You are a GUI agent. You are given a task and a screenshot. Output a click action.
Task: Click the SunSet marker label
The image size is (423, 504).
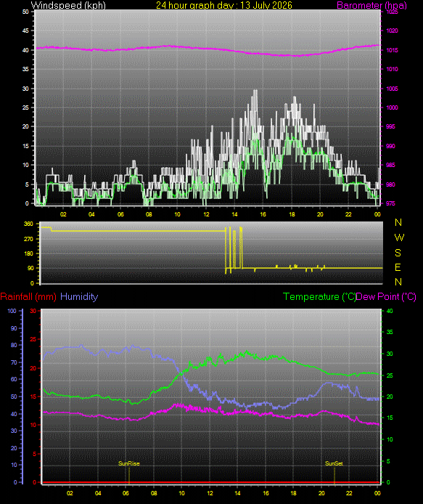pyautogui.click(x=334, y=463)
